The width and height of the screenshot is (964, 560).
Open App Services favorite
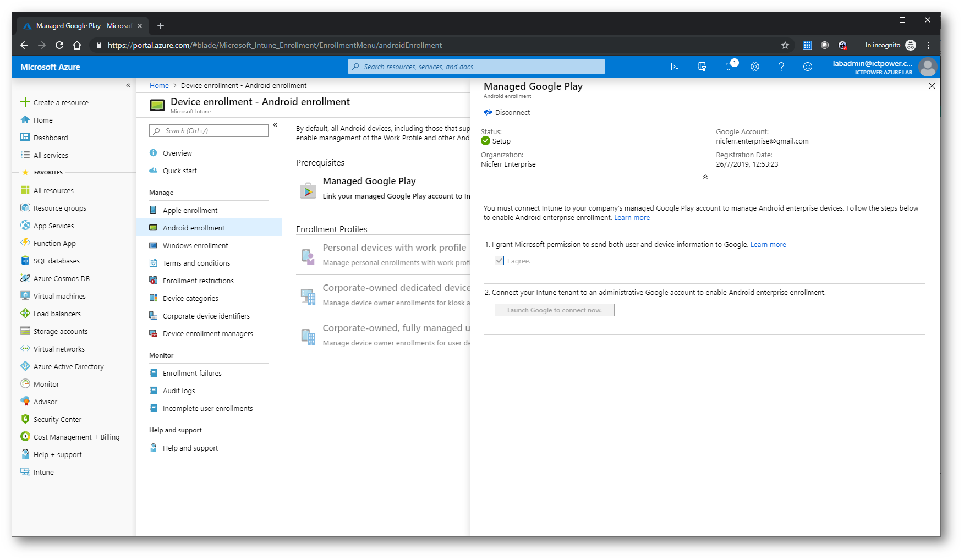(47, 226)
